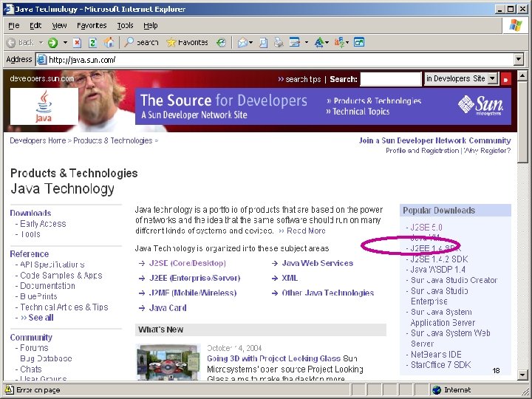The width and height of the screenshot is (532, 399).
Task: Open the History toolbar icon
Action: pyautogui.click(x=221, y=42)
